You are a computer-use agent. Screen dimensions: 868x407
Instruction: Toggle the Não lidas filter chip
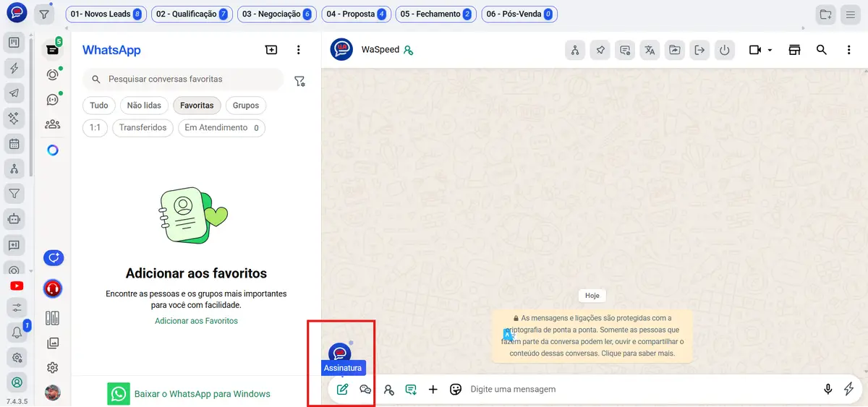pos(144,106)
